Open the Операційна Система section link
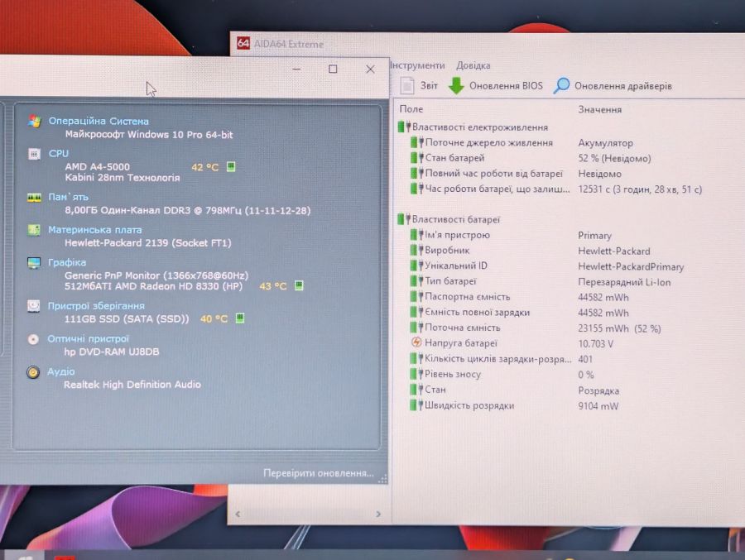Image resolution: width=745 pixels, height=560 pixels. pos(99,121)
